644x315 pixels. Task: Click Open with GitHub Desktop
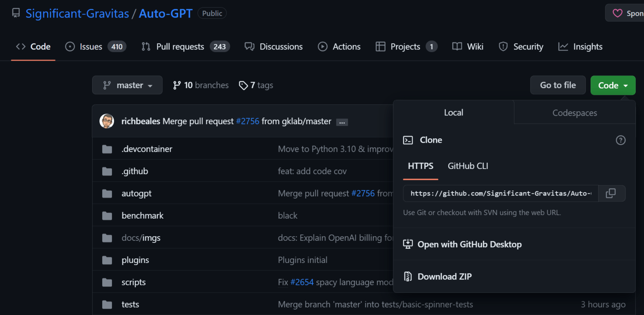469,244
